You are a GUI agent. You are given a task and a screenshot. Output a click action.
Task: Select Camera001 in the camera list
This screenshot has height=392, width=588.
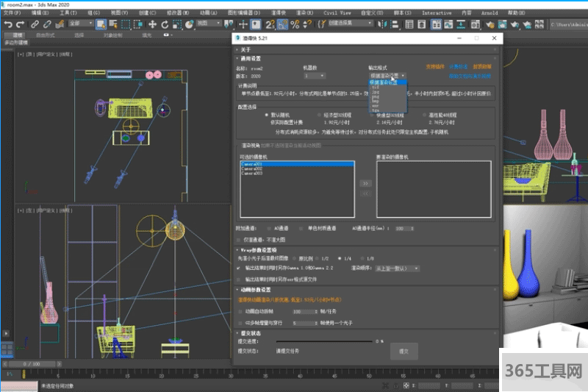251,165
